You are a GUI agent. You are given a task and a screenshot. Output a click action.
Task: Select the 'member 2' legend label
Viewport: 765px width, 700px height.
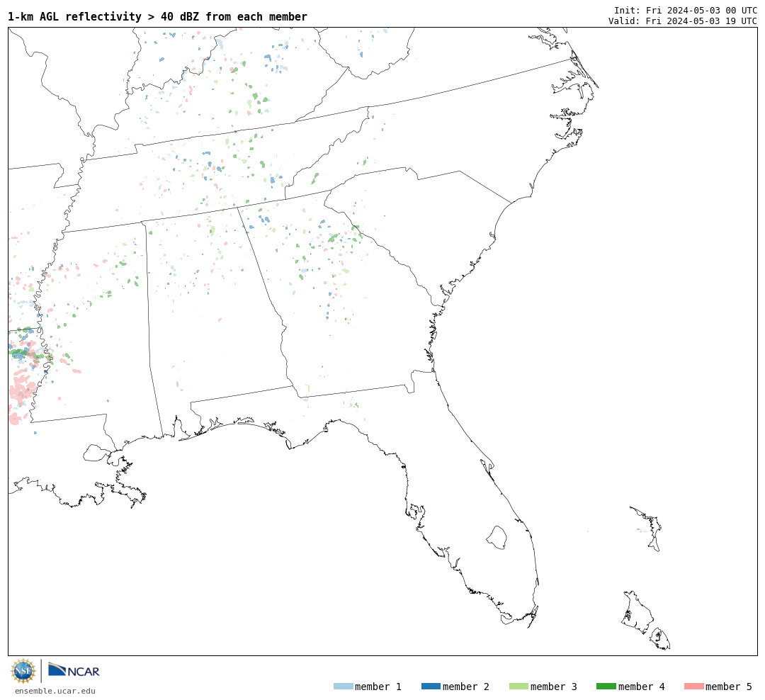tap(466, 687)
